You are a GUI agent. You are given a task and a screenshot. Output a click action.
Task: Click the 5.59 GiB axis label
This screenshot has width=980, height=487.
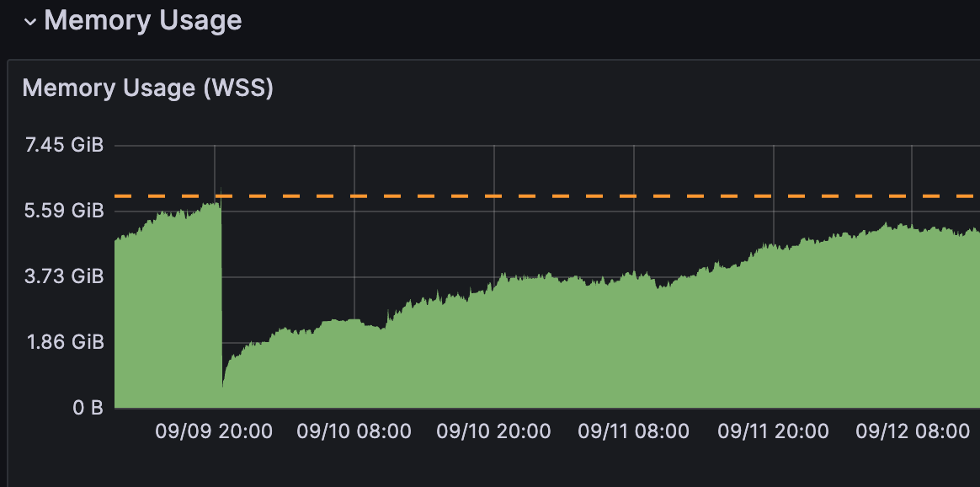coord(60,210)
